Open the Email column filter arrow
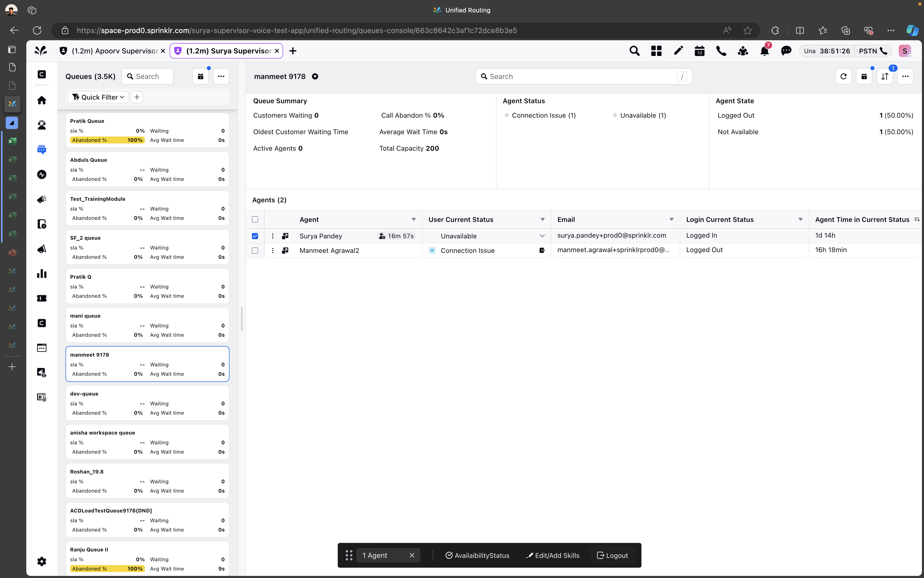 671,219
